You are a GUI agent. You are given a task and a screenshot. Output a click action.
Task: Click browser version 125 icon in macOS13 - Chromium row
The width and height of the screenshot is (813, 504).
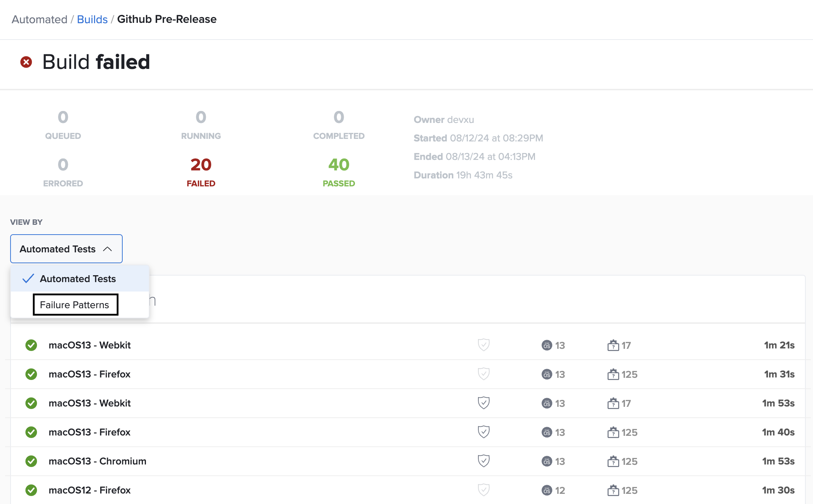(x=613, y=461)
